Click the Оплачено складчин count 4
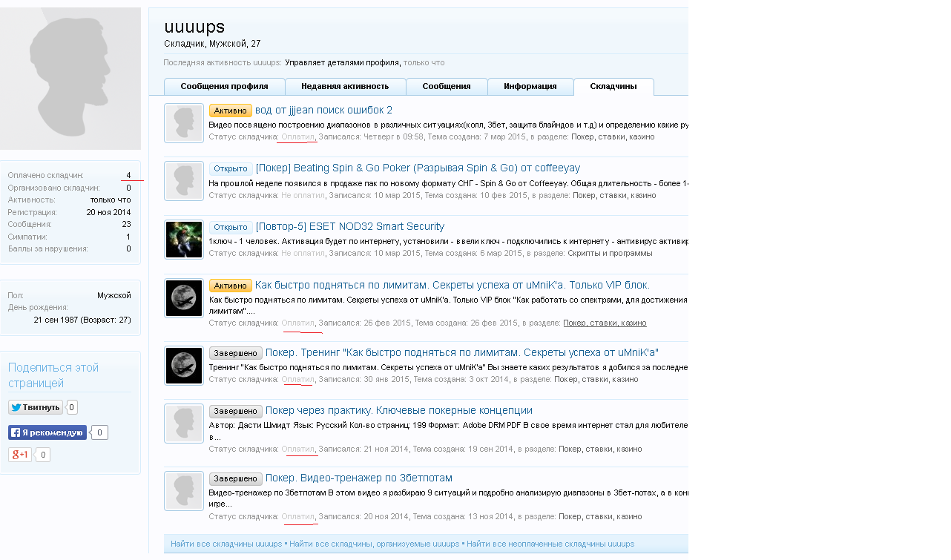 (128, 176)
